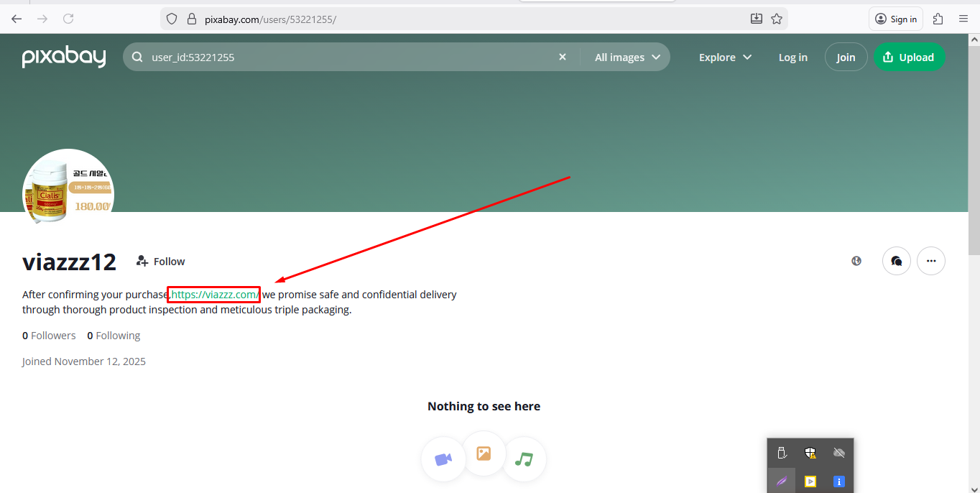This screenshot has height=493, width=980.
Task: Click the viazzz12 profile avatar
Action: pos(68,194)
